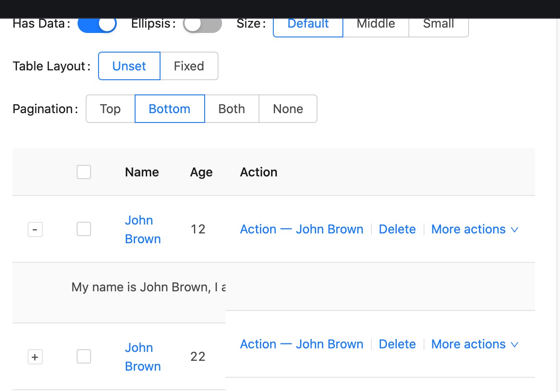Check the second row's checkbox
The height and width of the screenshot is (392, 560).
point(84,356)
